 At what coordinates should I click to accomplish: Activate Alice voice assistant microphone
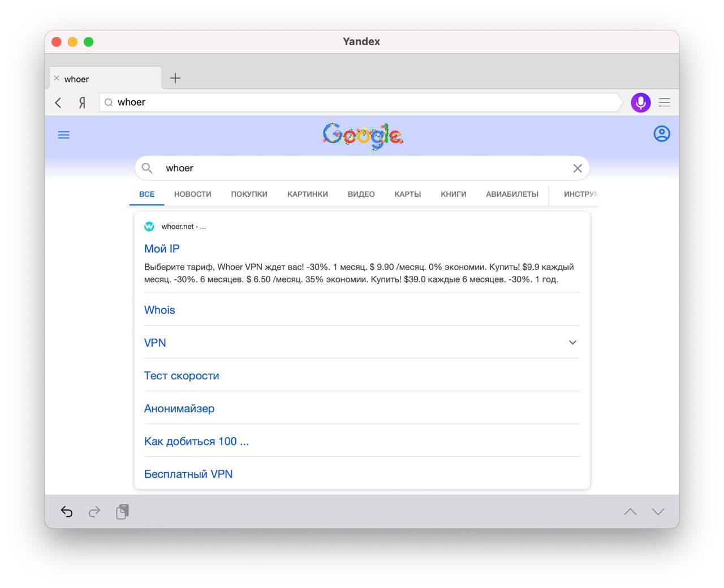point(641,102)
